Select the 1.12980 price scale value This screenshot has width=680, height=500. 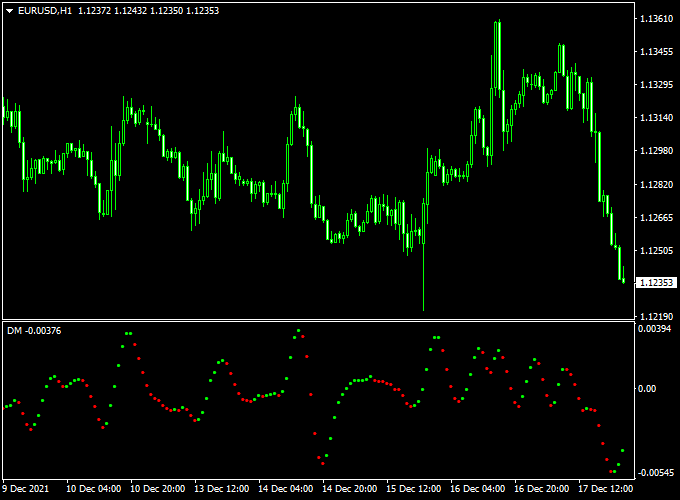(x=657, y=150)
